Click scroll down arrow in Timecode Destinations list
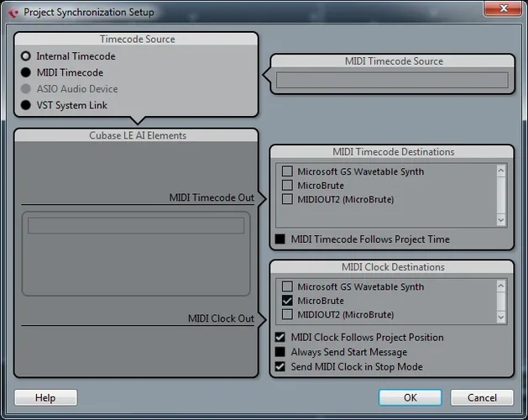Image resolution: width=528 pixels, height=420 pixels. pos(501,220)
